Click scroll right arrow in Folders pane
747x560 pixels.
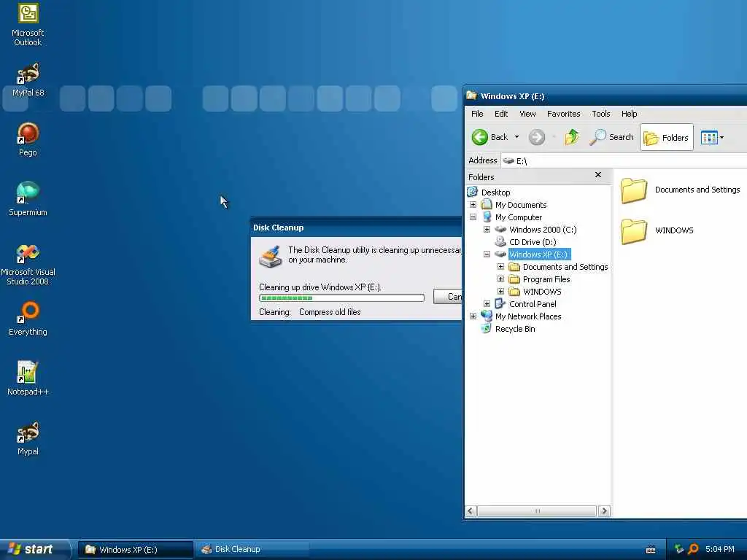[604, 511]
